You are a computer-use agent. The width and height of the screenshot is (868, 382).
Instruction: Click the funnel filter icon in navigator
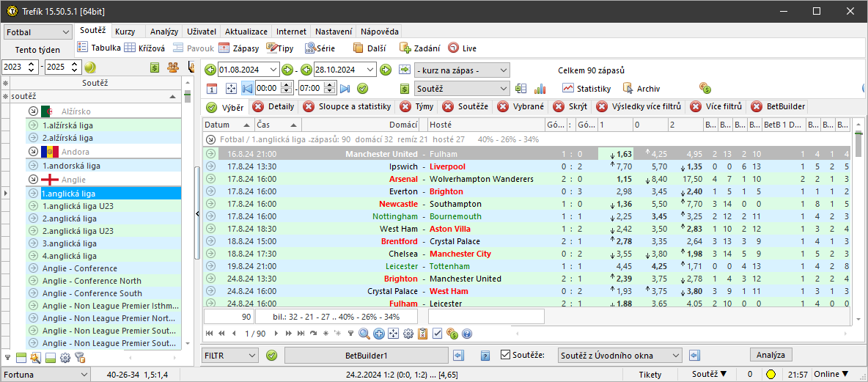(x=350, y=334)
